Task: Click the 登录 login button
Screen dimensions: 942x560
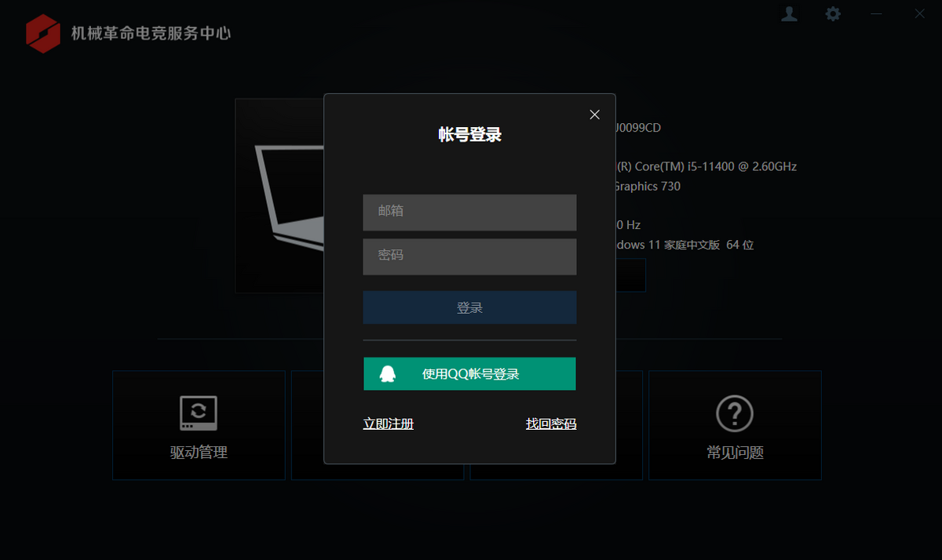Action: pyautogui.click(x=469, y=307)
